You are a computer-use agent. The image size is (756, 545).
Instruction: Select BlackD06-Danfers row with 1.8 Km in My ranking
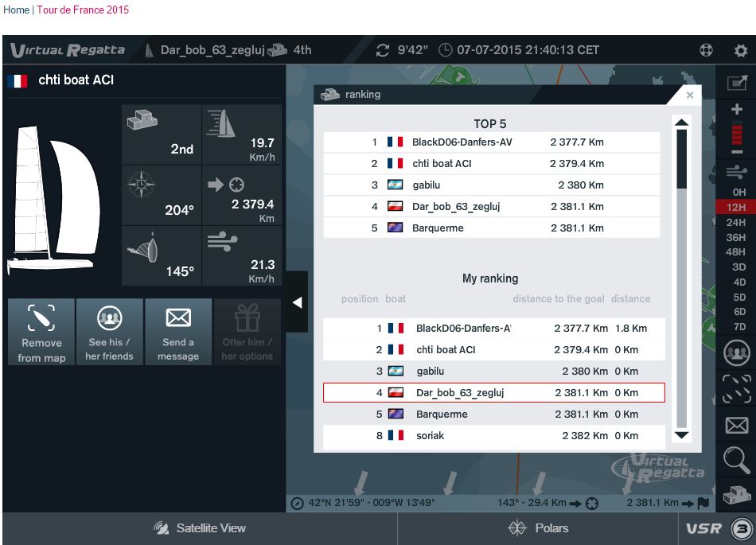(494, 328)
